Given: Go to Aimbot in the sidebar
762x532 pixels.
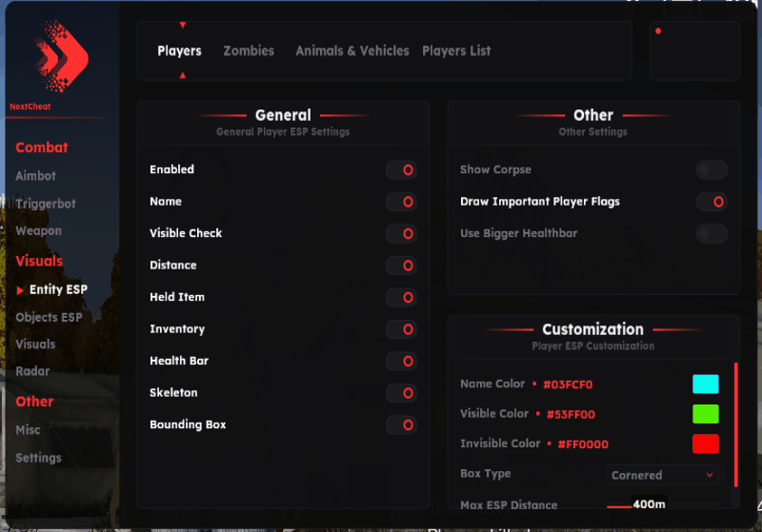Looking at the screenshot, I should point(36,176).
